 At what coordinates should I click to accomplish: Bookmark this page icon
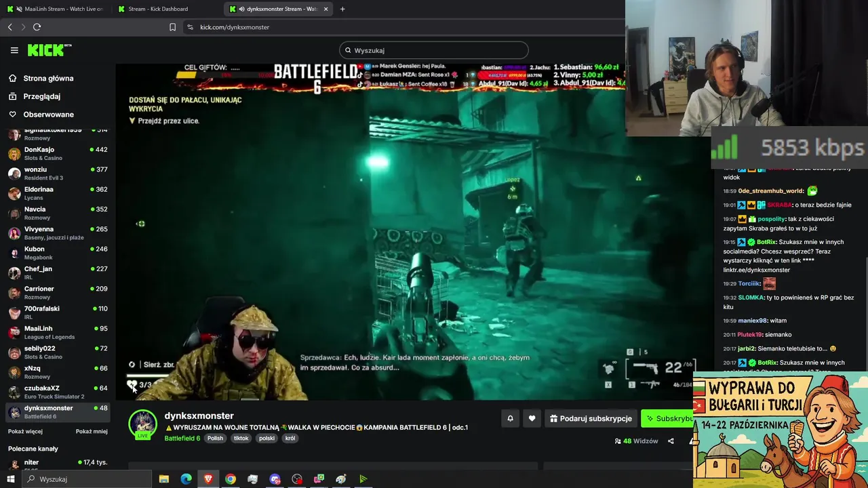pos(172,27)
